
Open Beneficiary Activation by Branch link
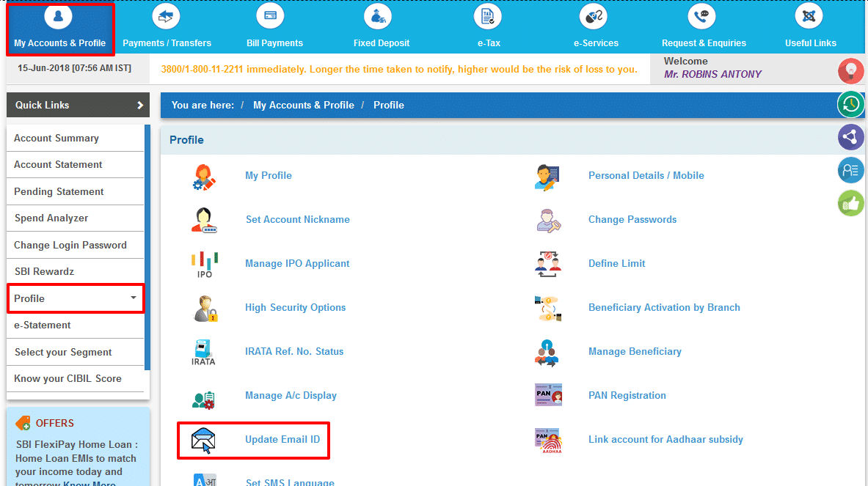point(664,308)
